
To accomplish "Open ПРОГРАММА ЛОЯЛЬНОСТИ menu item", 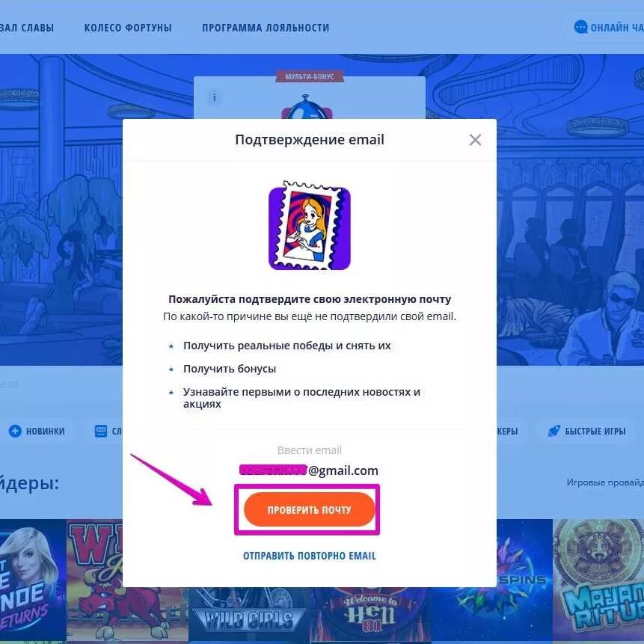I will 266,28.
